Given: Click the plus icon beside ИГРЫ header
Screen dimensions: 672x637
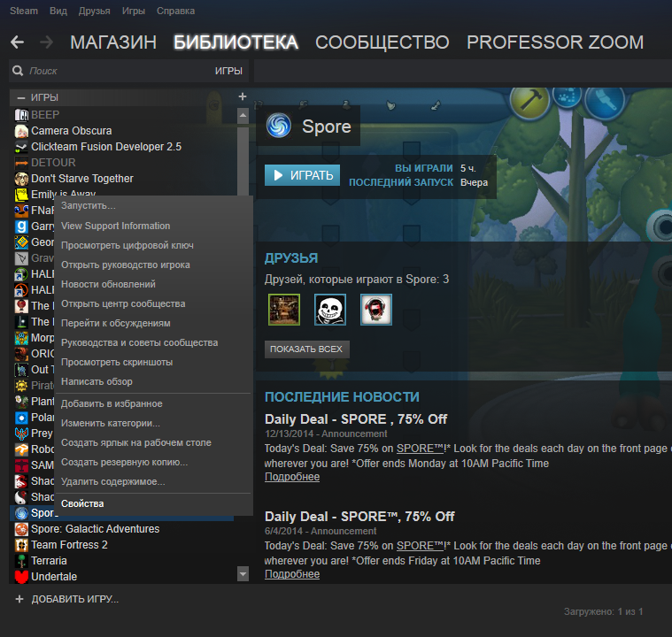Looking at the screenshot, I should [x=242, y=96].
